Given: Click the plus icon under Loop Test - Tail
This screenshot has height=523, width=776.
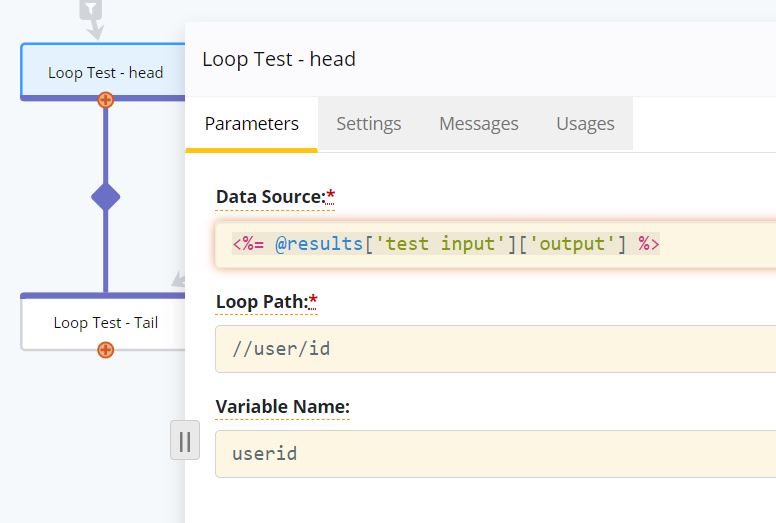Looking at the screenshot, I should tap(105, 349).
